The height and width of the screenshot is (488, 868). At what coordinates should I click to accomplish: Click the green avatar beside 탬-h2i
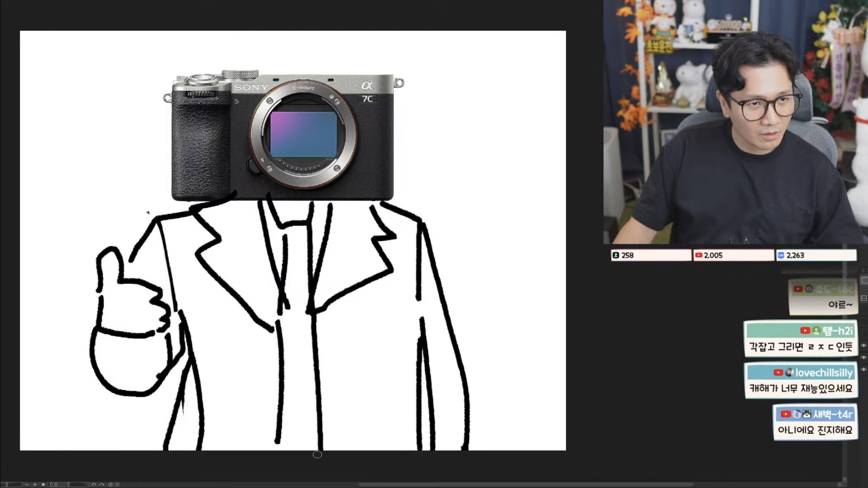(x=816, y=330)
